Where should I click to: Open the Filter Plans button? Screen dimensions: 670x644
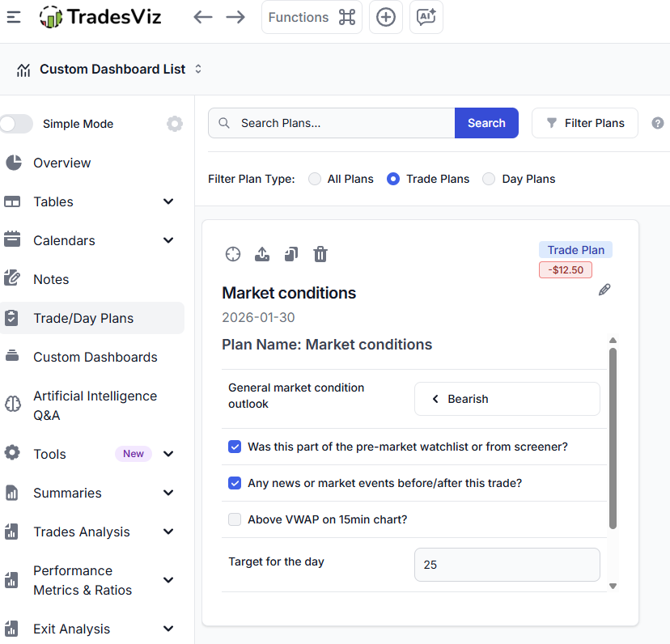(584, 123)
